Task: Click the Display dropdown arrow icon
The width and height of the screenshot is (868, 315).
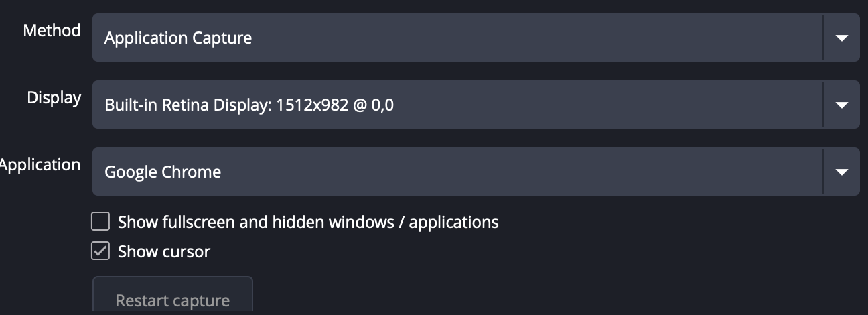Action: 842,105
